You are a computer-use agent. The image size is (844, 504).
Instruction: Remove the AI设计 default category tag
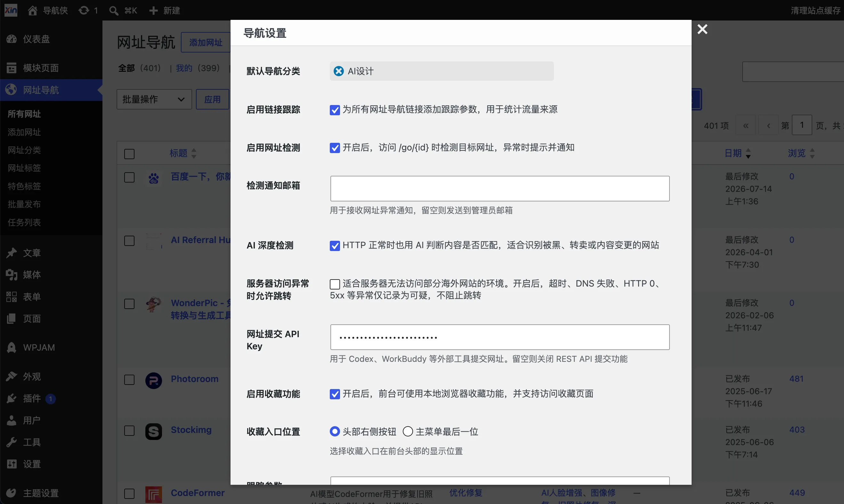(x=338, y=71)
